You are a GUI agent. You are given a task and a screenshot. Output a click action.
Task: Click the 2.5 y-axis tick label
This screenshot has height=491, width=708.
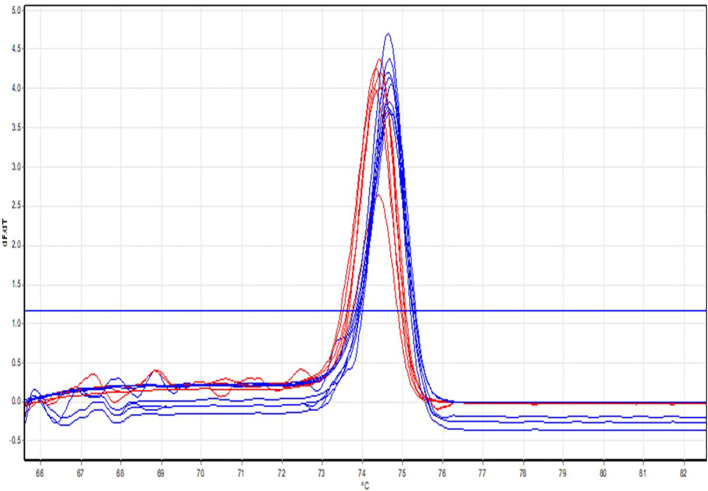15,206
